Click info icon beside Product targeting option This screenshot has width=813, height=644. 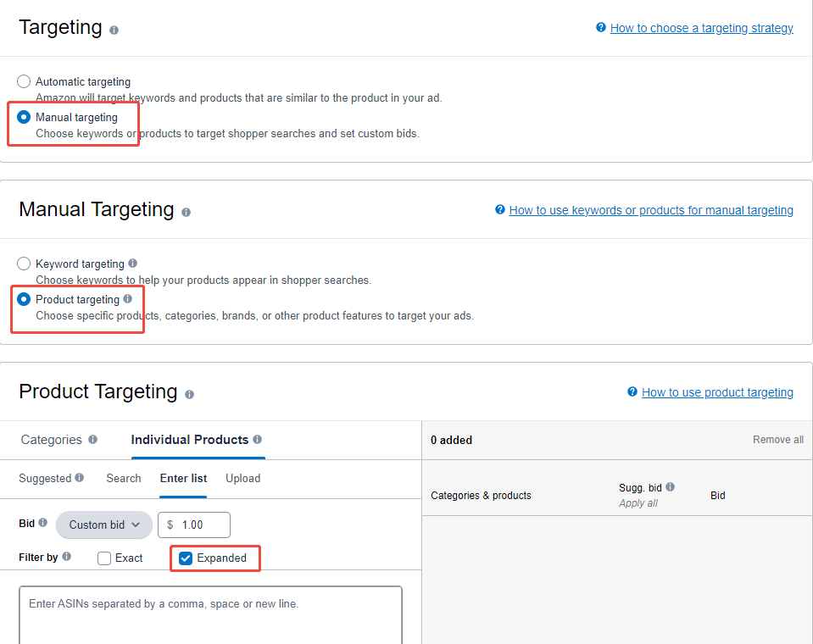click(x=127, y=299)
